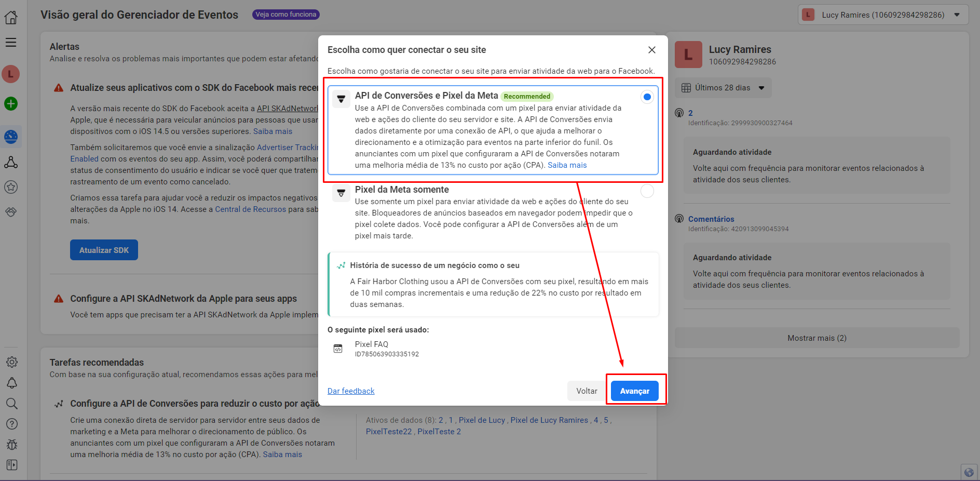This screenshot has height=481, width=980.
Task: Open the home icon in the sidebar
Action: click(x=11, y=18)
